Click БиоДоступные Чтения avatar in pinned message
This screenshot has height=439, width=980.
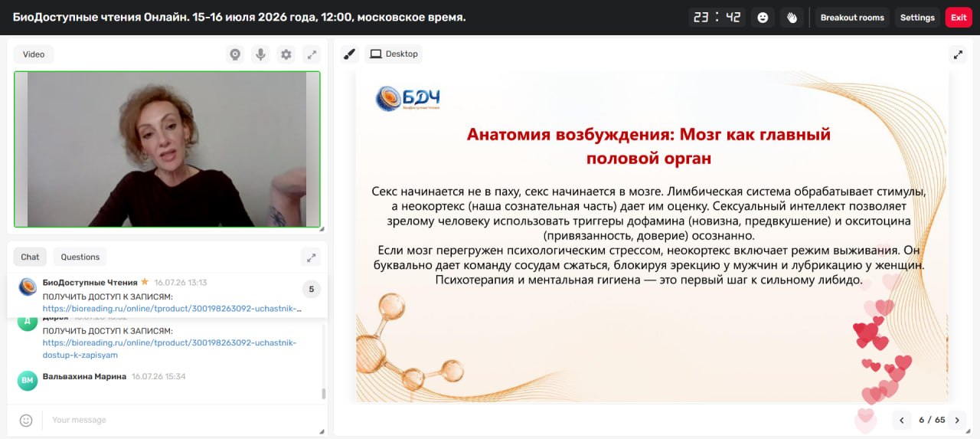click(28, 287)
